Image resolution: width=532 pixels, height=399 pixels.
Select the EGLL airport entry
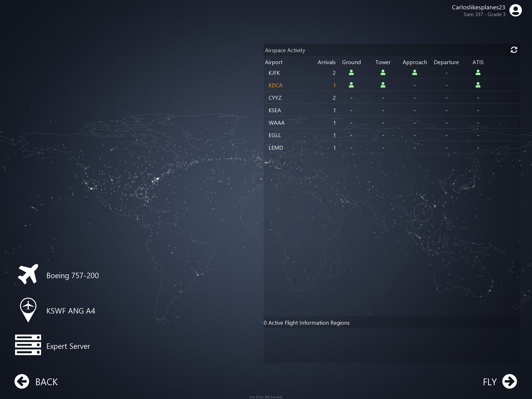pos(275,135)
